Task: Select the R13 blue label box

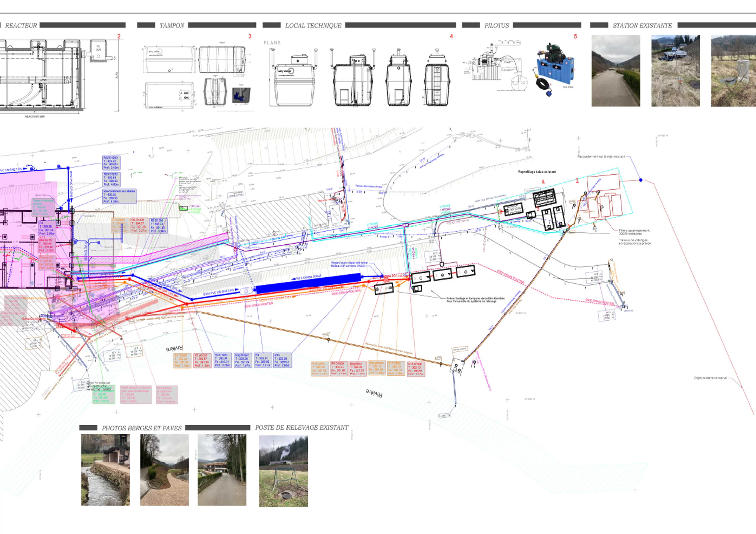Action: (x=282, y=360)
